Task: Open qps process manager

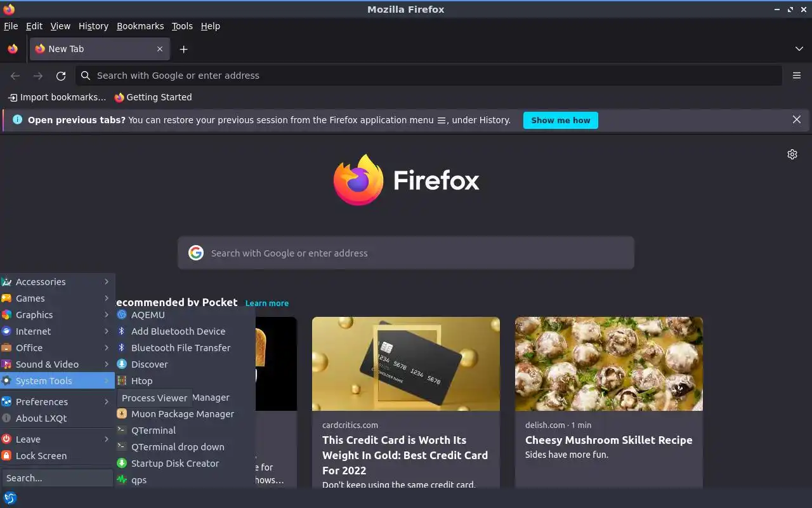Action: coord(185,480)
